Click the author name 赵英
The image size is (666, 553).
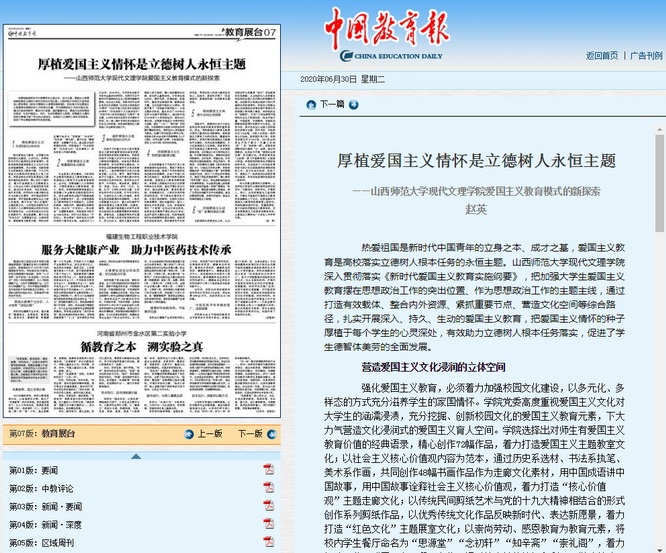coord(476,209)
